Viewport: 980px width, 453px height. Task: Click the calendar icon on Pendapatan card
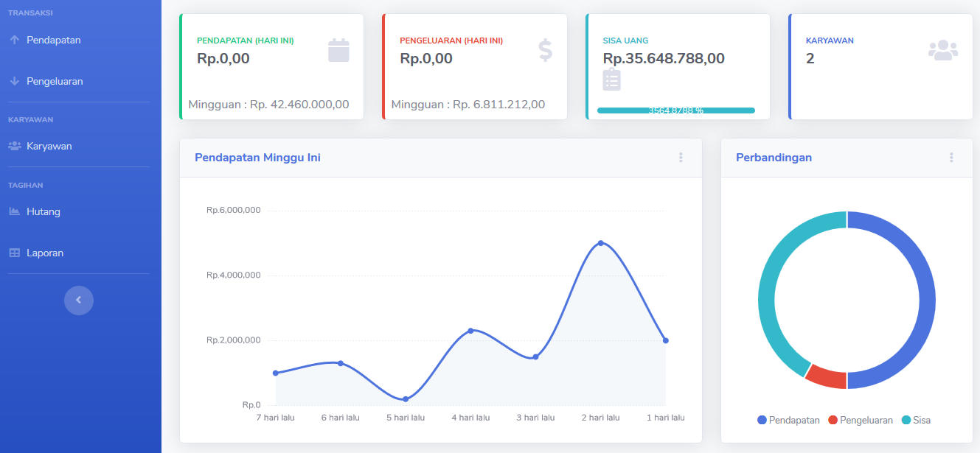tap(338, 50)
